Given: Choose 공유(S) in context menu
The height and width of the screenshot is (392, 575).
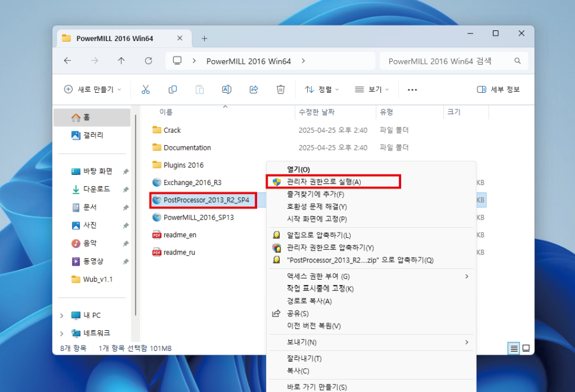Looking at the screenshot, I should coord(372,313).
